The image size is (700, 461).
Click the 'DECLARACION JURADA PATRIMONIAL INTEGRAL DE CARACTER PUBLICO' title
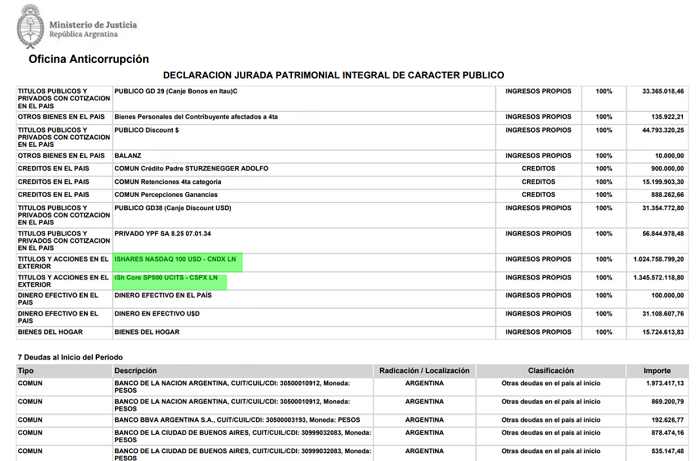[x=333, y=75]
